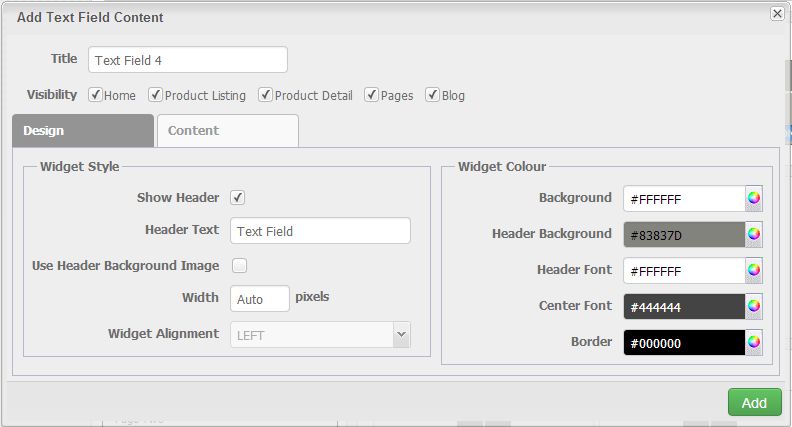The image size is (792, 427).
Task: Click the black #000000 border colour field
Action: [x=684, y=343]
